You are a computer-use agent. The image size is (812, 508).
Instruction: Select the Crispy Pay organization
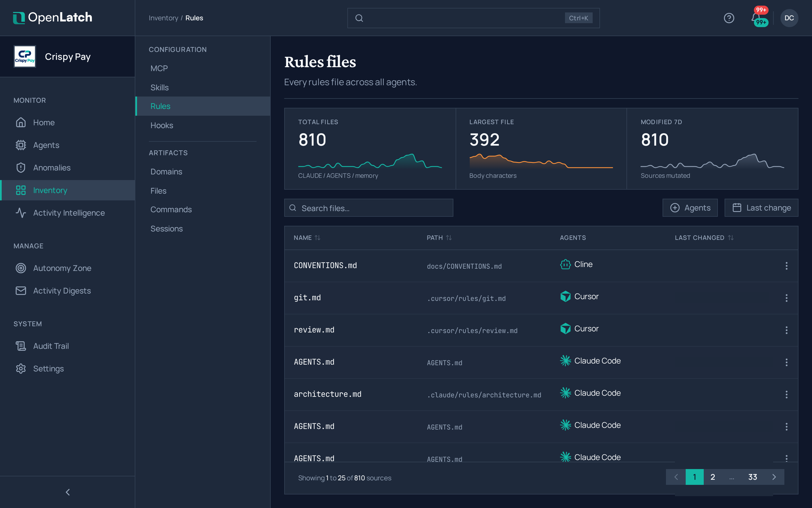[67, 56]
